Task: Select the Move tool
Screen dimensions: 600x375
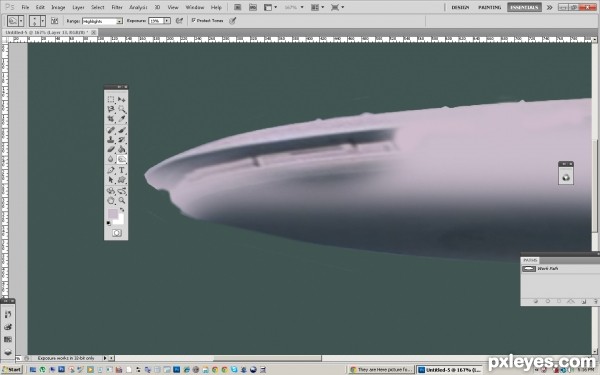Action: tap(122, 99)
